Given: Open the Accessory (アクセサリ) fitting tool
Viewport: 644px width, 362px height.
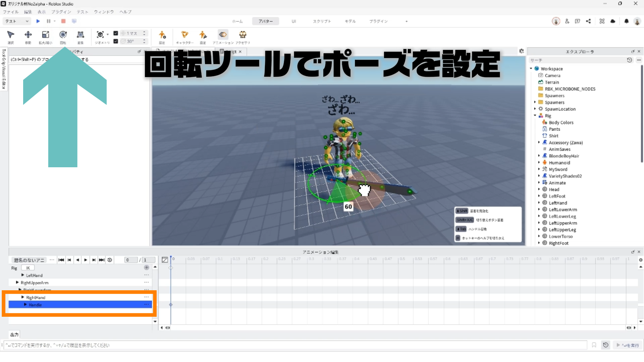Looking at the screenshot, I should (x=243, y=35).
